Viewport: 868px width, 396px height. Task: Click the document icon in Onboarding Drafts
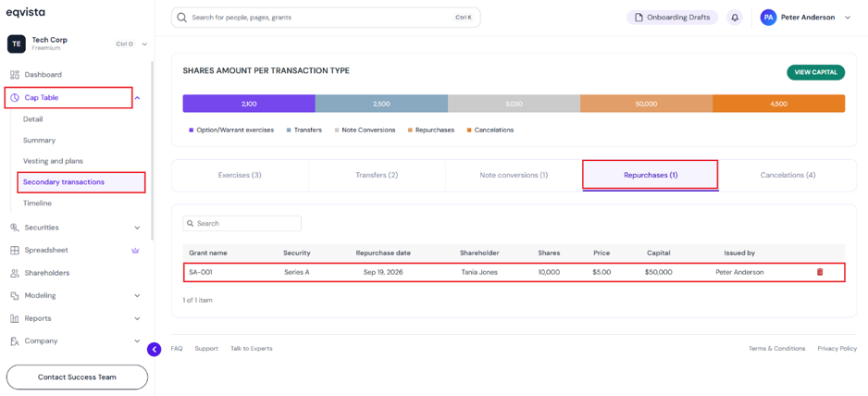(639, 18)
